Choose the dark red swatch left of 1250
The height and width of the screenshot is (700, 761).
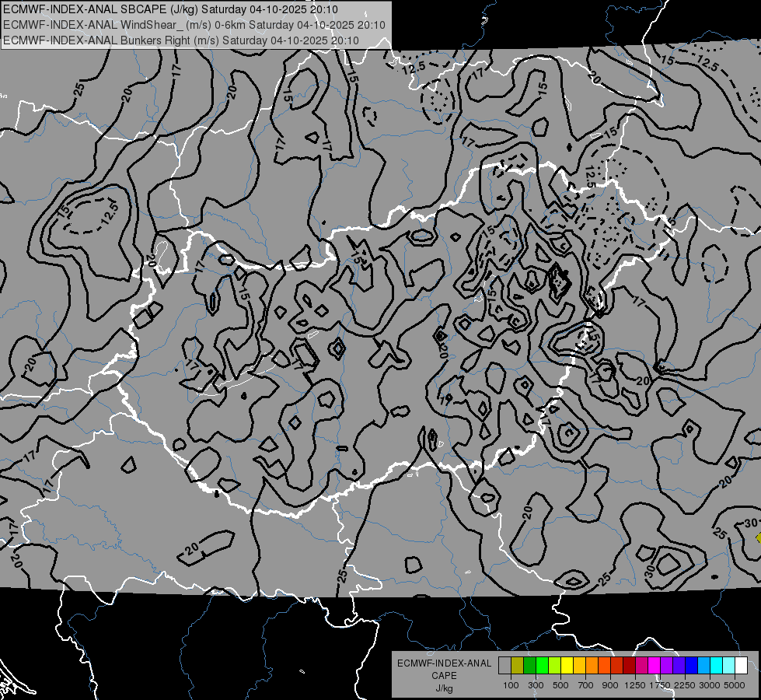(x=630, y=666)
